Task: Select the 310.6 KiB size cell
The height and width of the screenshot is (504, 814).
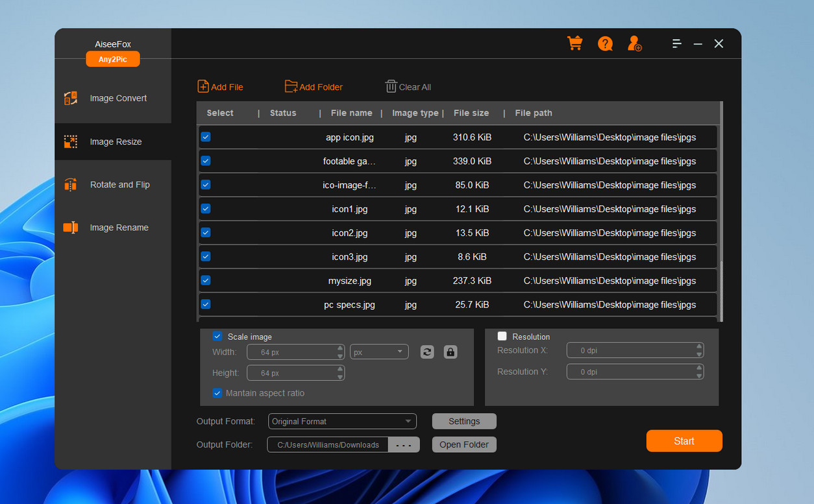Action: click(472, 138)
